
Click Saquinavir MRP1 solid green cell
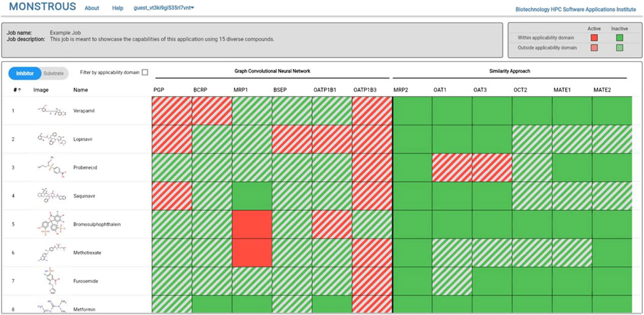point(252,196)
